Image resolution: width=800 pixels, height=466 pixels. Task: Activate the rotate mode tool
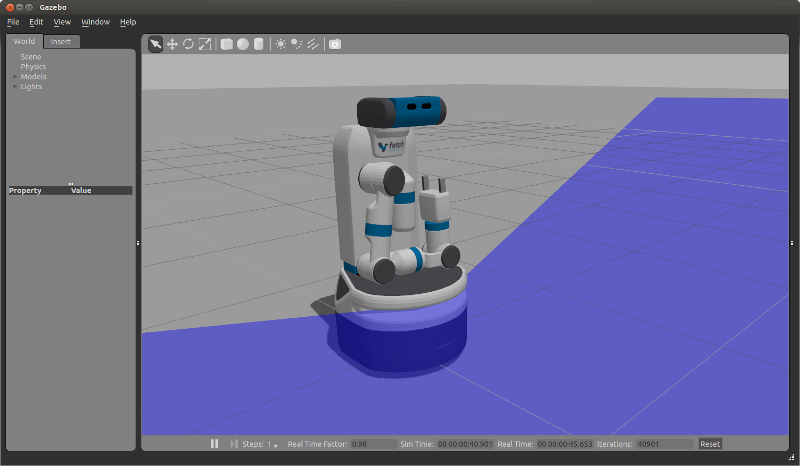[188, 44]
